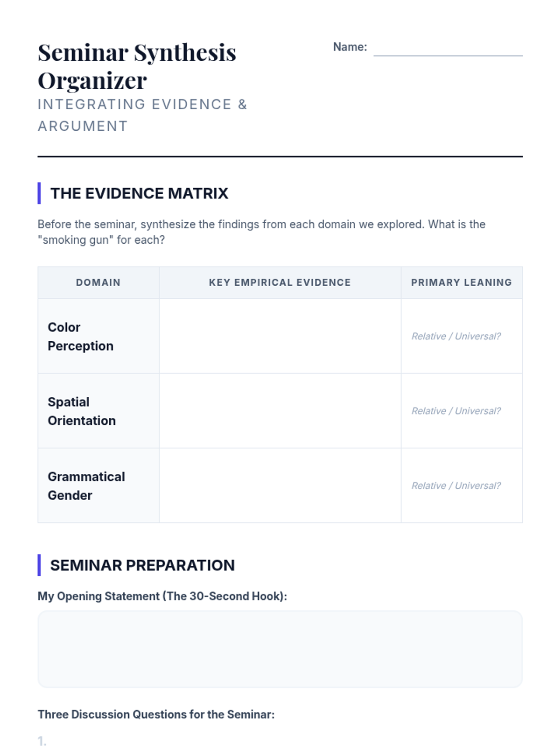Click the Grammatical Gender row label
The width and height of the screenshot is (560, 747).
[x=86, y=486]
